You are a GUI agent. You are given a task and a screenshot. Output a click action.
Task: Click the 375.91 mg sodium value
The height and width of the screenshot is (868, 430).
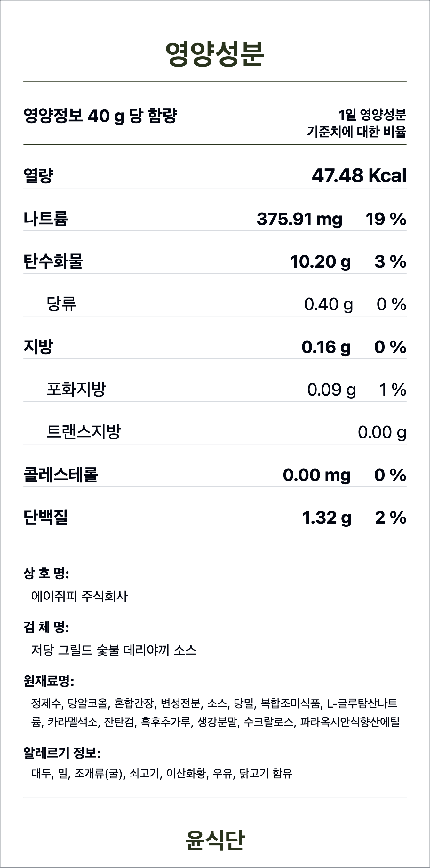point(299,219)
